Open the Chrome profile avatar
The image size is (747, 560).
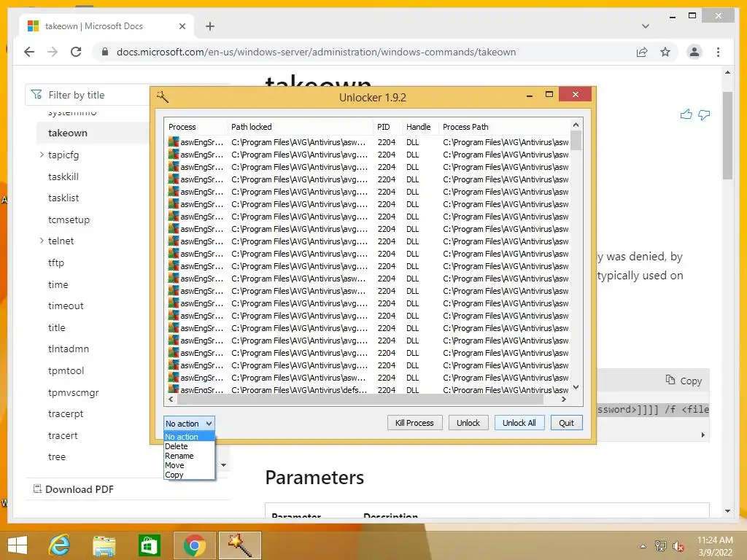pyautogui.click(x=694, y=52)
